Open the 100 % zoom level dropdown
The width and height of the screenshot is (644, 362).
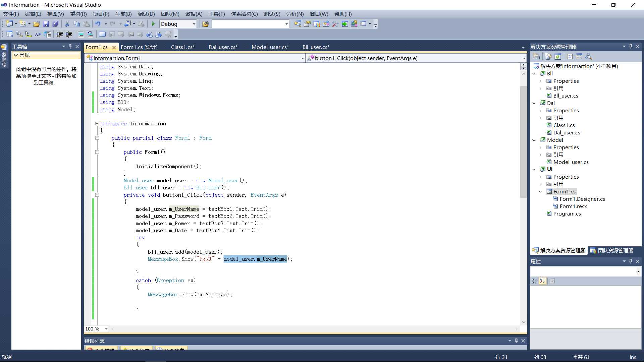click(x=106, y=329)
